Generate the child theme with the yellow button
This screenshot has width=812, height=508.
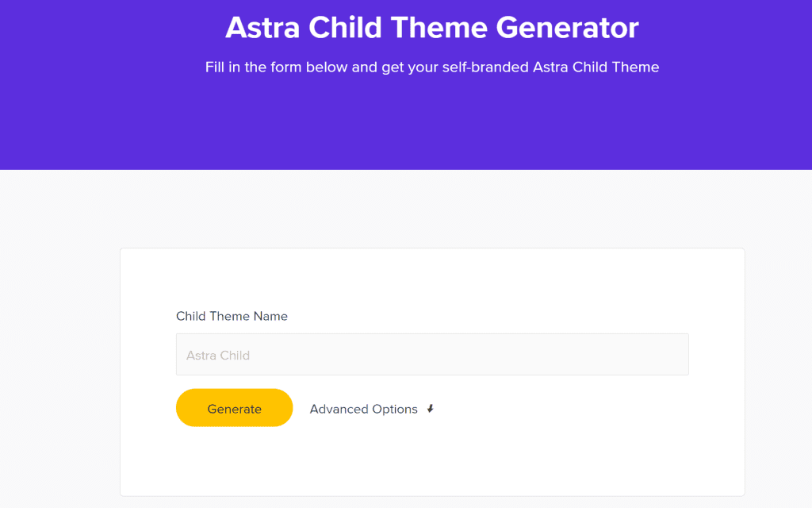(x=234, y=408)
